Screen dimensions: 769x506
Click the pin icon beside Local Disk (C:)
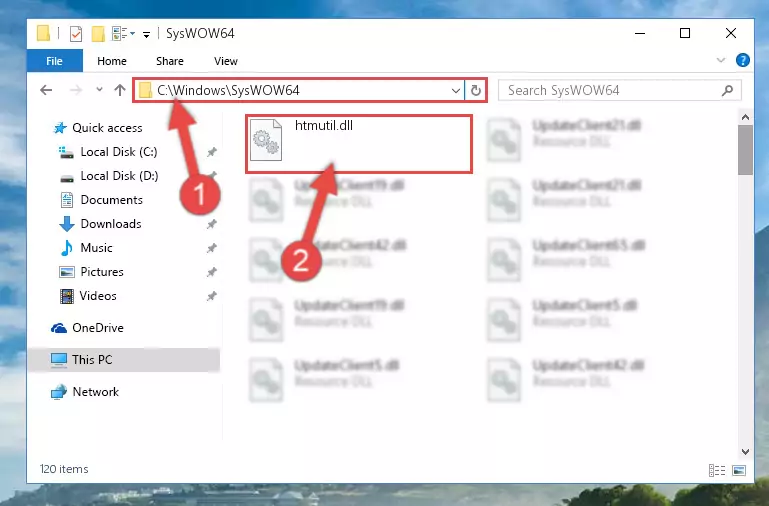[211, 152]
